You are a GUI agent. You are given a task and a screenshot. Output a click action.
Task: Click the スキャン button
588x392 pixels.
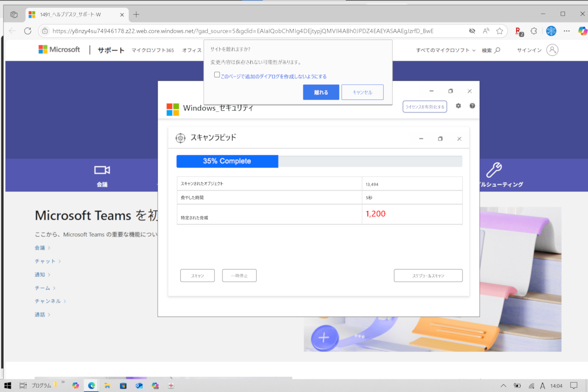click(197, 275)
